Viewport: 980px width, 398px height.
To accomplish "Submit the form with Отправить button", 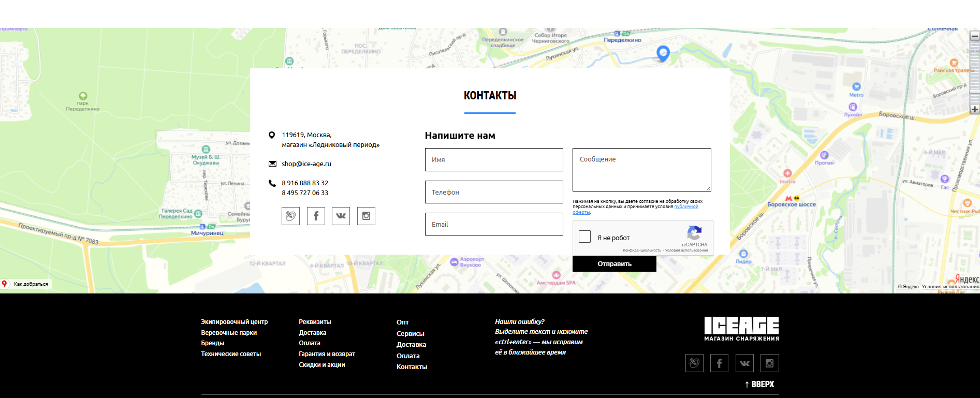I will 615,264.
